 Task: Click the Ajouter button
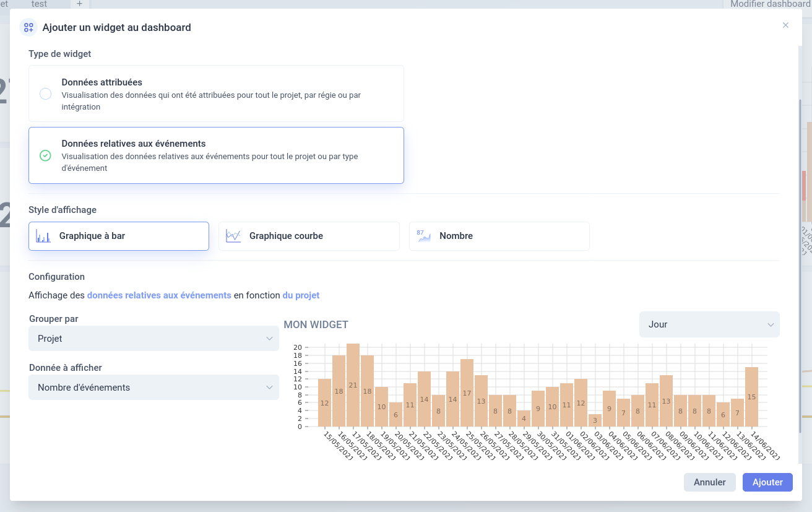767,482
